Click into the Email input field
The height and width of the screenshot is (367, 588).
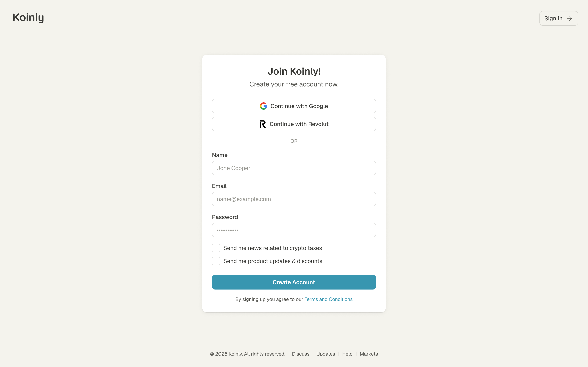pos(294,199)
